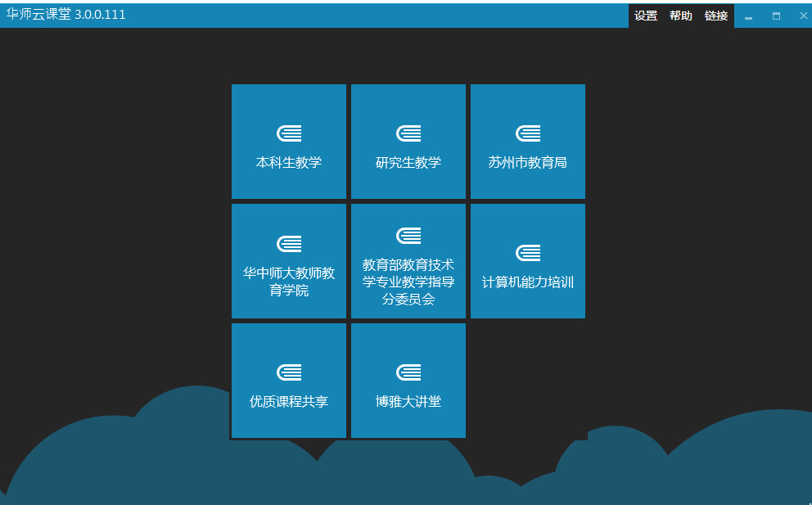Click the book icon on 研究生教学 tile
Viewport: 812px width, 505px height.
pyautogui.click(x=408, y=132)
